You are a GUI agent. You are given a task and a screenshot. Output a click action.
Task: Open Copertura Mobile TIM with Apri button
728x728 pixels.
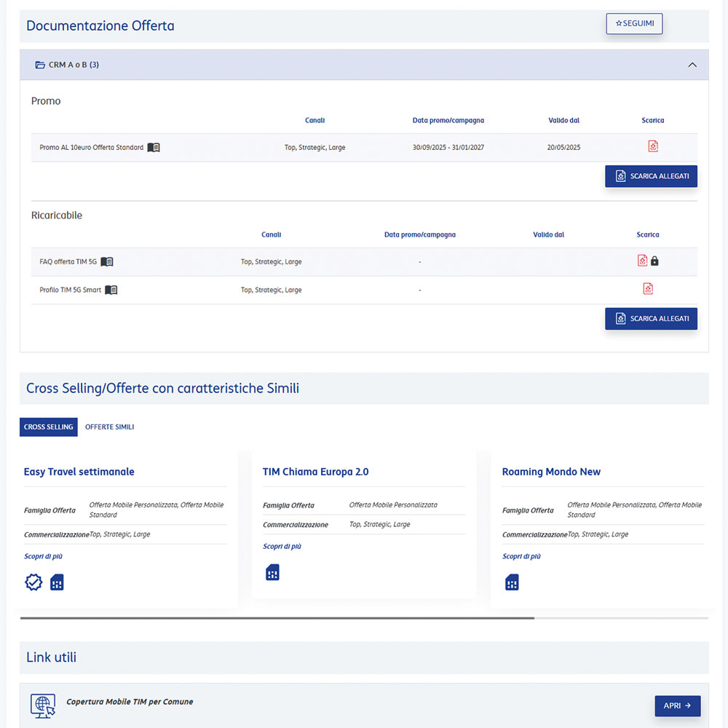point(677,705)
